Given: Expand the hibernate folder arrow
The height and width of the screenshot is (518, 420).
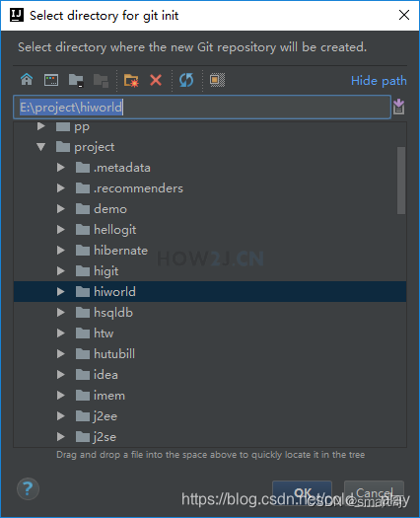Looking at the screenshot, I should point(61,250).
